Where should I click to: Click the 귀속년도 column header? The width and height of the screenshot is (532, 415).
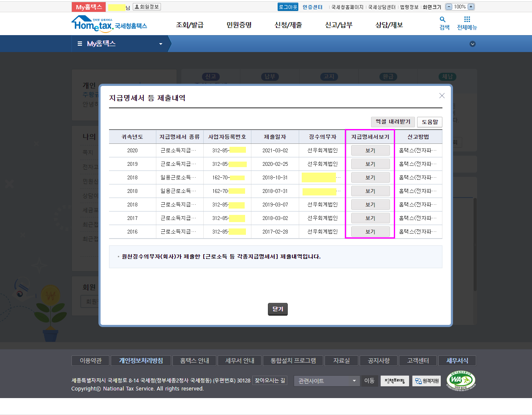(132, 137)
